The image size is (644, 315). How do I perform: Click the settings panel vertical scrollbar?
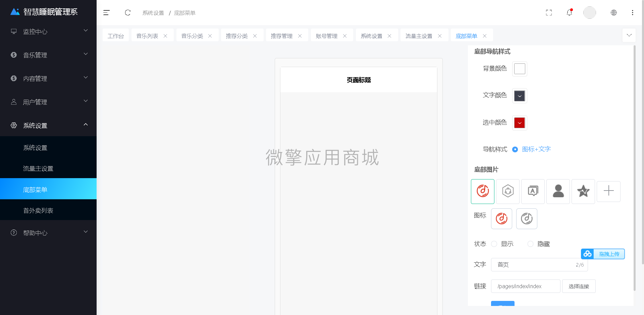pos(634,168)
